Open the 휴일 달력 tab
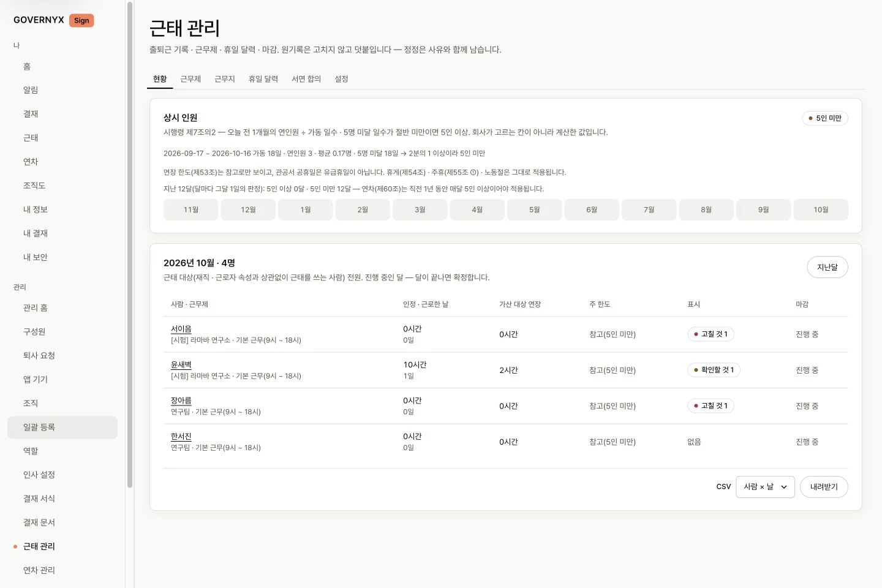The height and width of the screenshot is (588, 882). point(263,79)
